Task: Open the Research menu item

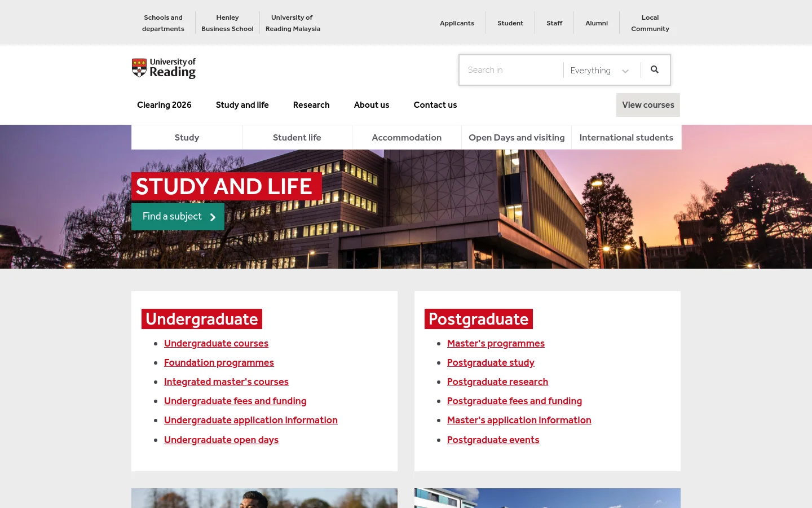Action: click(x=311, y=105)
